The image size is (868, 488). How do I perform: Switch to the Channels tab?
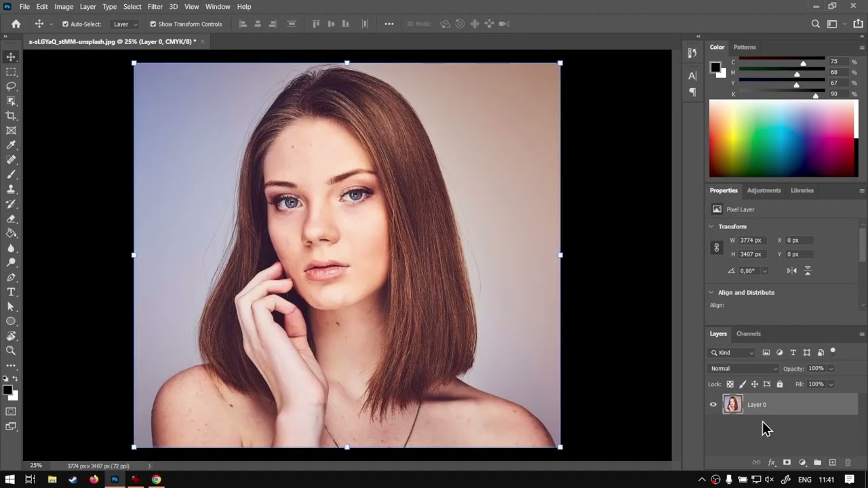(748, 333)
